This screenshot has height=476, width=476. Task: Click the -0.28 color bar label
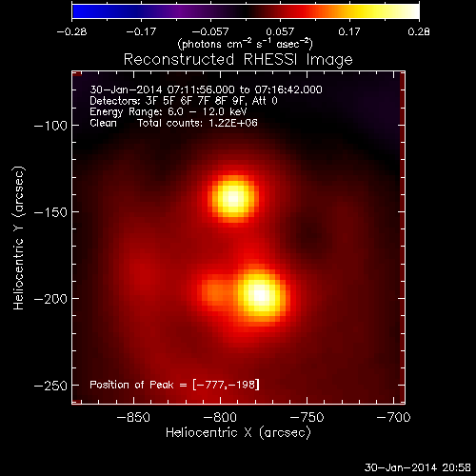coord(71,31)
